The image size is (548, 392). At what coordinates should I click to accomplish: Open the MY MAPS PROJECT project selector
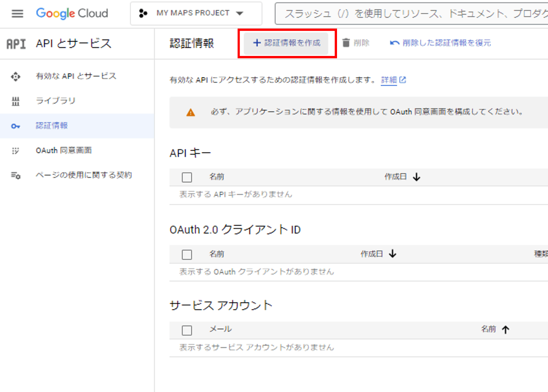coord(196,13)
